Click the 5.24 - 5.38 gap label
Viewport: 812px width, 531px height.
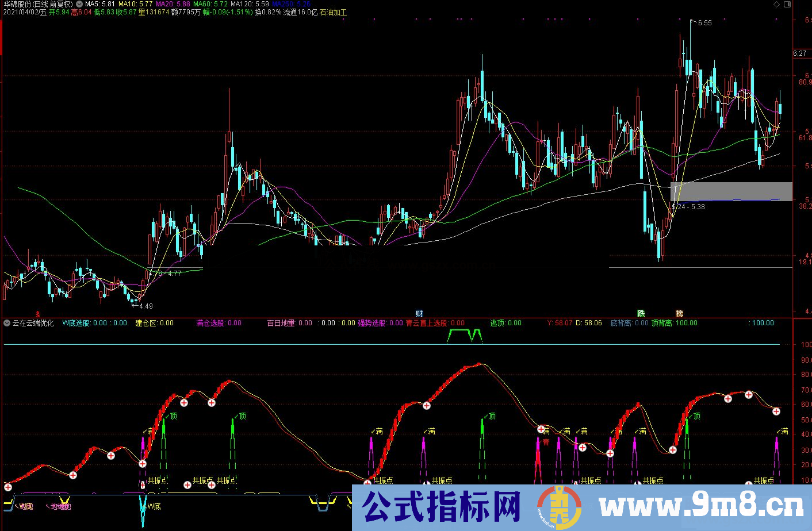click(688, 207)
